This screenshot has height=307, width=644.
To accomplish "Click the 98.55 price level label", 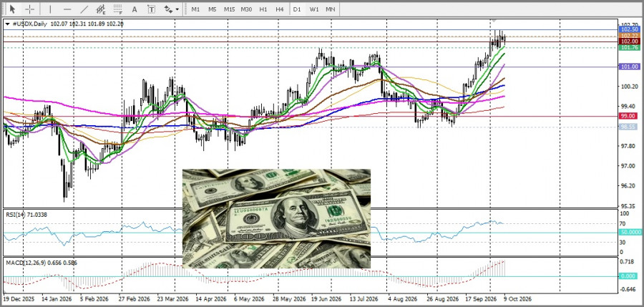I will (629, 127).
